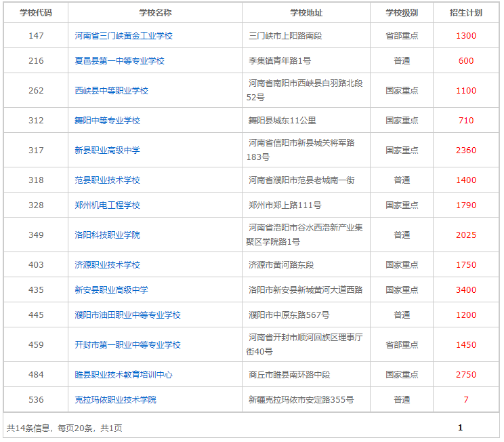Open 洛阳科技职业学院 school details
This screenshot has width=504, height=442.
point(107,235)
